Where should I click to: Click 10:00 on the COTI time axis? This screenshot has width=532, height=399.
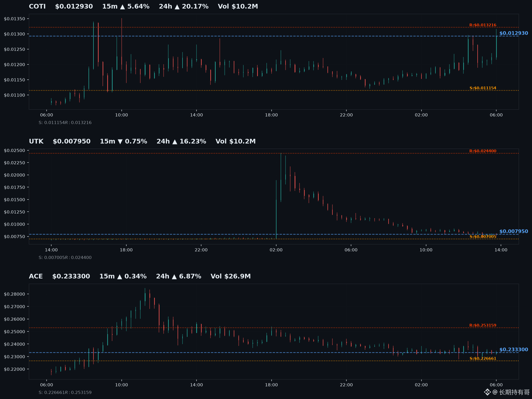pos(121,115)
